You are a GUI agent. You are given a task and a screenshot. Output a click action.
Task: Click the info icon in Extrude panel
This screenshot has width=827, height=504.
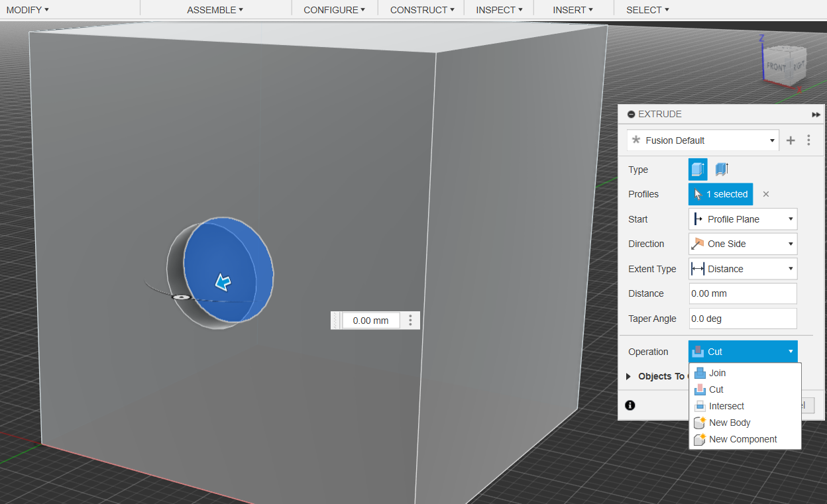(630, 405)
